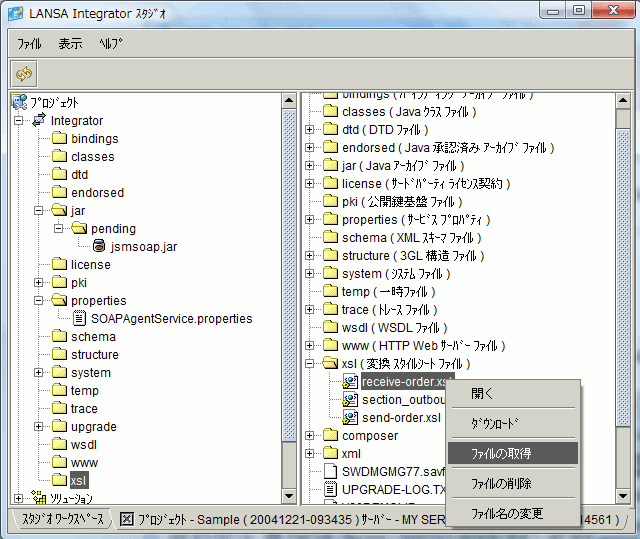Viewport: 640px width, 539px height.
Task: Select www folder in left tree
Action: [x=84, y=462]
